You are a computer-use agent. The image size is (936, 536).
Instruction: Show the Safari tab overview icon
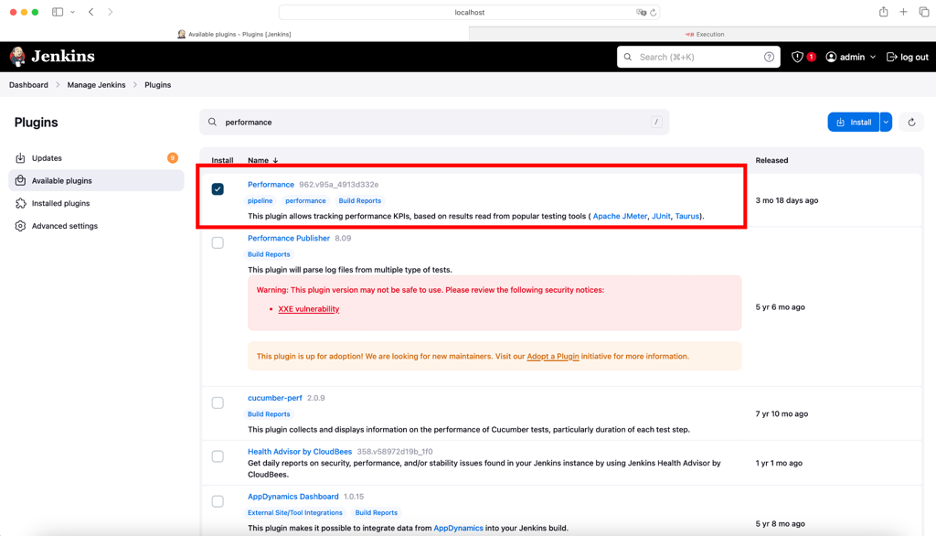tap(923, 11)
